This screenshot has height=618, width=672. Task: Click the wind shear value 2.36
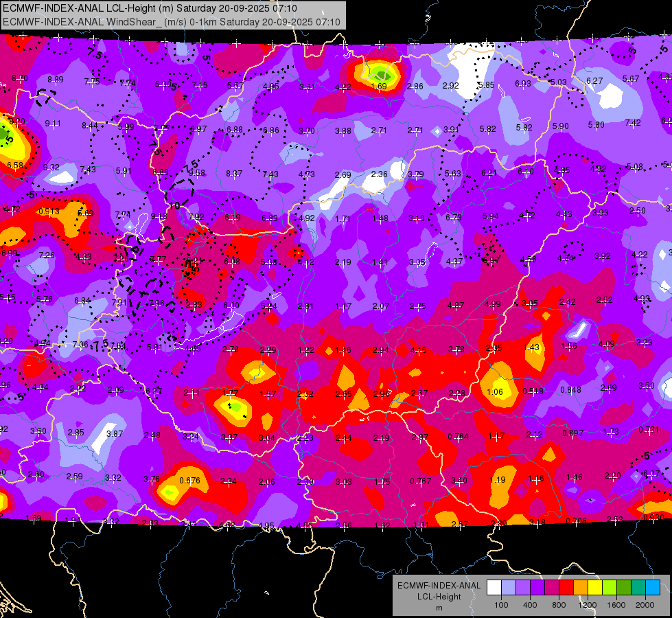pyautogui.click(x=380, y=174)
